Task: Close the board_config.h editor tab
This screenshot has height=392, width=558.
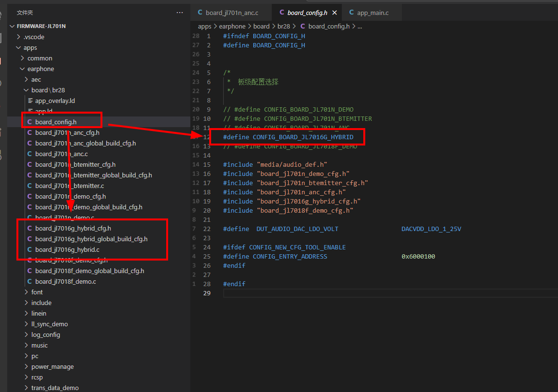Action: pos(334,13)
